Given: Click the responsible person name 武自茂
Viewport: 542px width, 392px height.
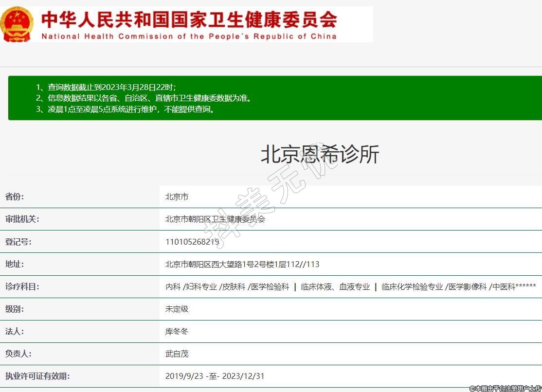Looking at the screenshot, I should [x=177, y=354].
